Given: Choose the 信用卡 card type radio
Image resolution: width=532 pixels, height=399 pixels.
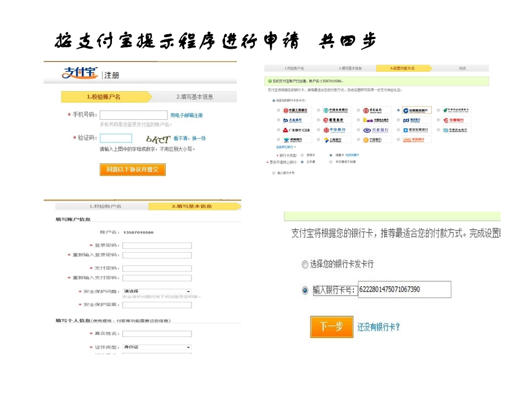Looking at the screenshot, I should pos(302,155).
